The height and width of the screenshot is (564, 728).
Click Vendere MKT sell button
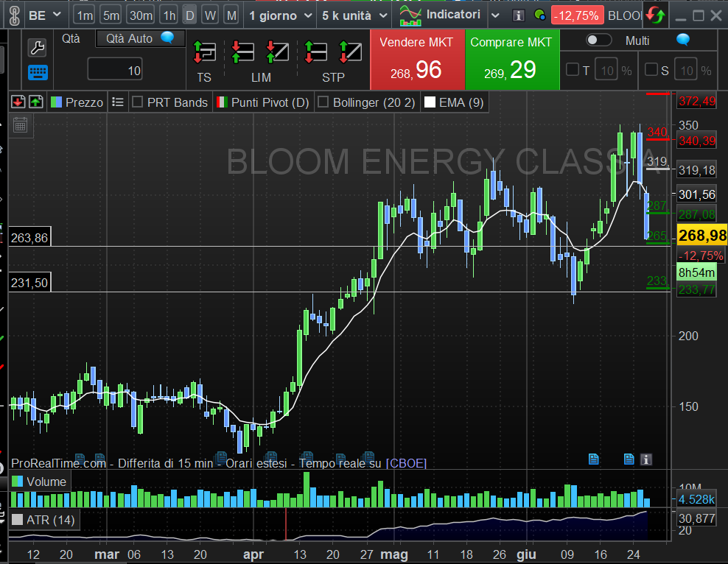click(417, 60)
